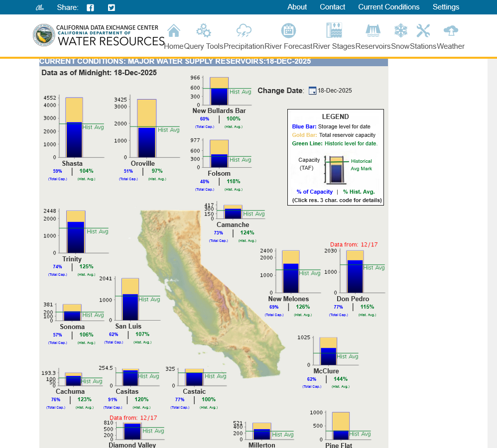Image resolution: width=497 pixels, height=448 pixels.
Task: Share page on Facebook
Action: [x=90, y=7]
